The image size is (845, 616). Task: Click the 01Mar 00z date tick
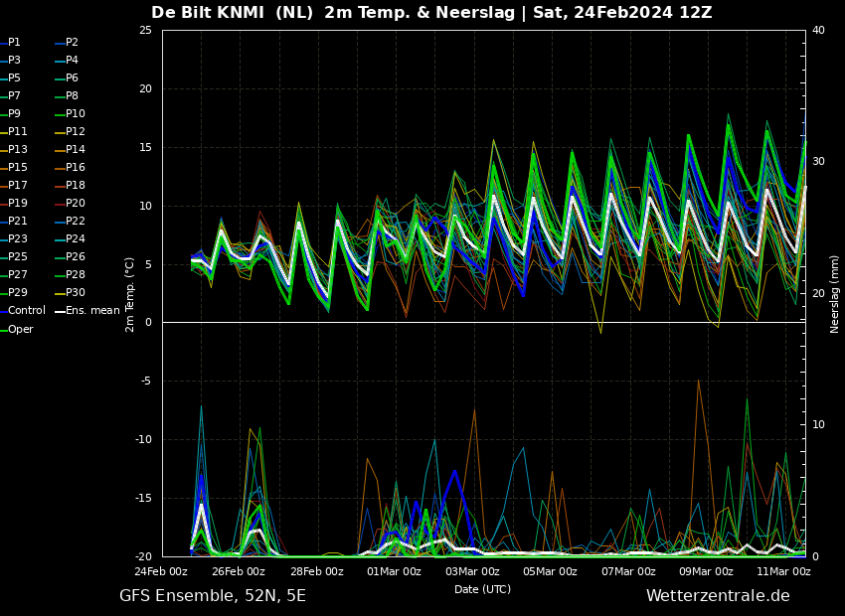pyautogui.click(x=394, y=572)
